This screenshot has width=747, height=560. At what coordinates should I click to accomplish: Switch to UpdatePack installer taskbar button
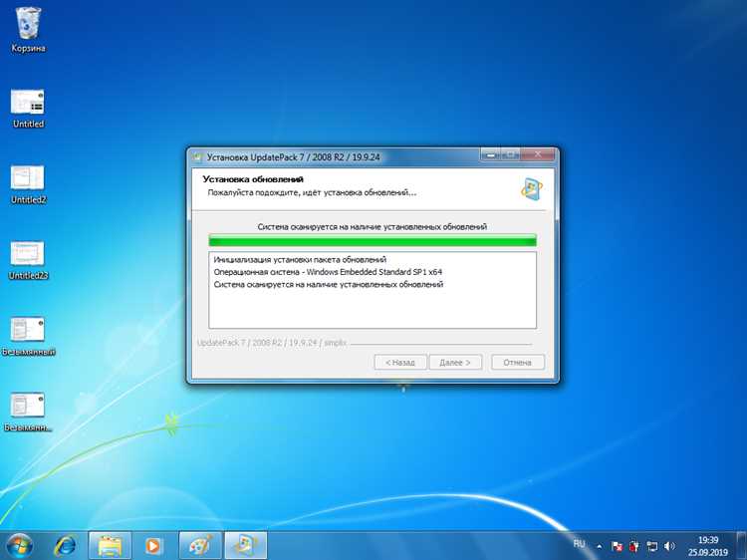(x=245, y=546)
